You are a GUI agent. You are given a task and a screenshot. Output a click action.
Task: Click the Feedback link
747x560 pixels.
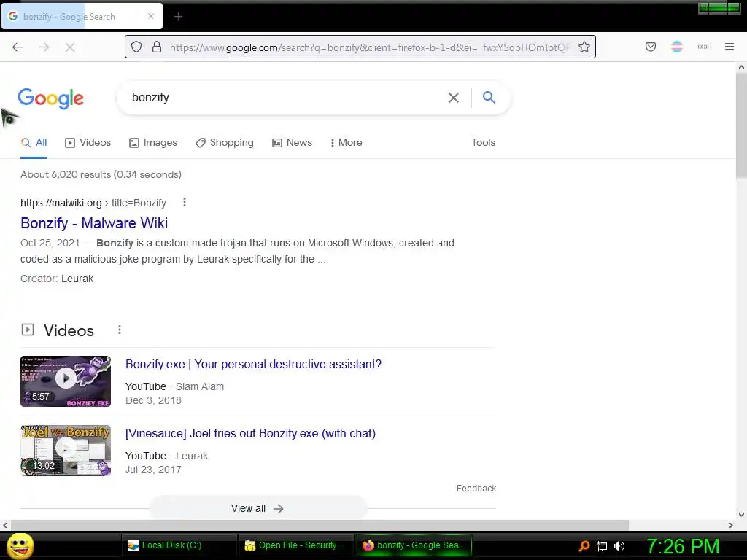click(476, 488)
